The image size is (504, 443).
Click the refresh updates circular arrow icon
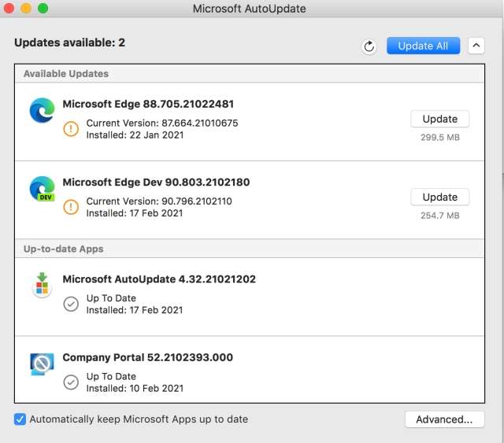pos(369,46)
